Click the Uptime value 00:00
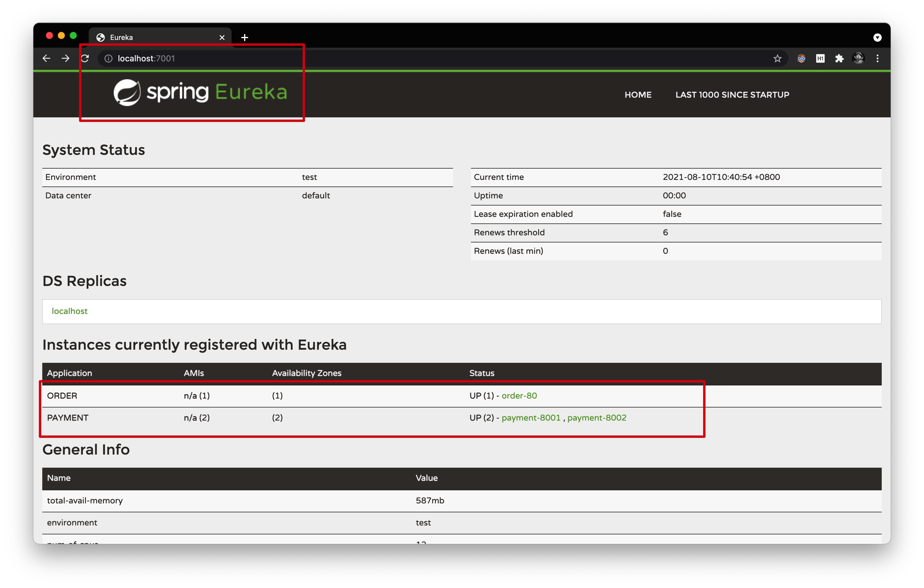The height and width of the screenshot is (588, 924). point(674,195)
